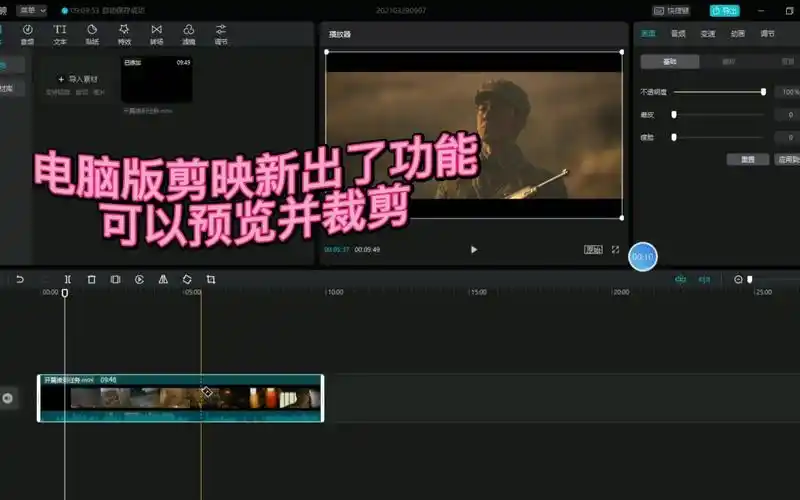Toggle the second teal link icon above timeline
The image size is (800, 500).
coord(704,279)
